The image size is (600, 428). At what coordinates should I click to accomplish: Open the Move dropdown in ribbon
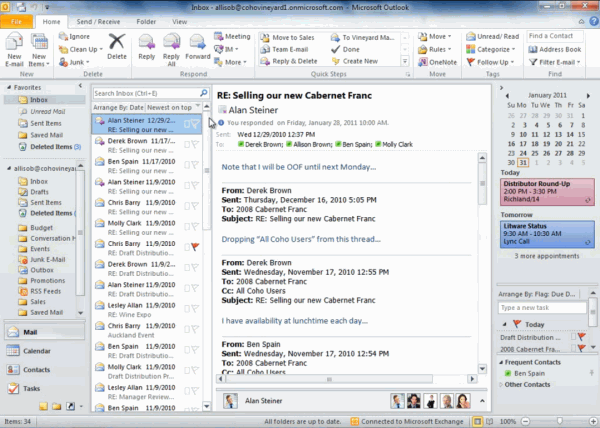pos(435,37)
